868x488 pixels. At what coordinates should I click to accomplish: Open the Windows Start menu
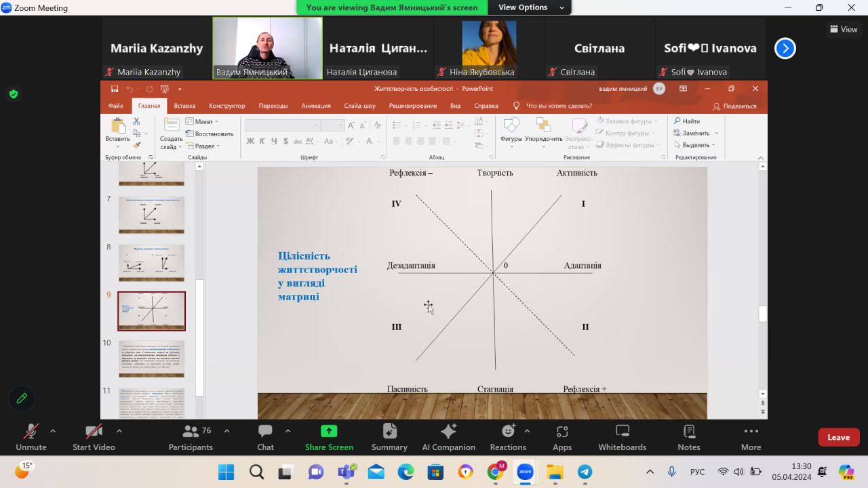click(x=226, y=472)
